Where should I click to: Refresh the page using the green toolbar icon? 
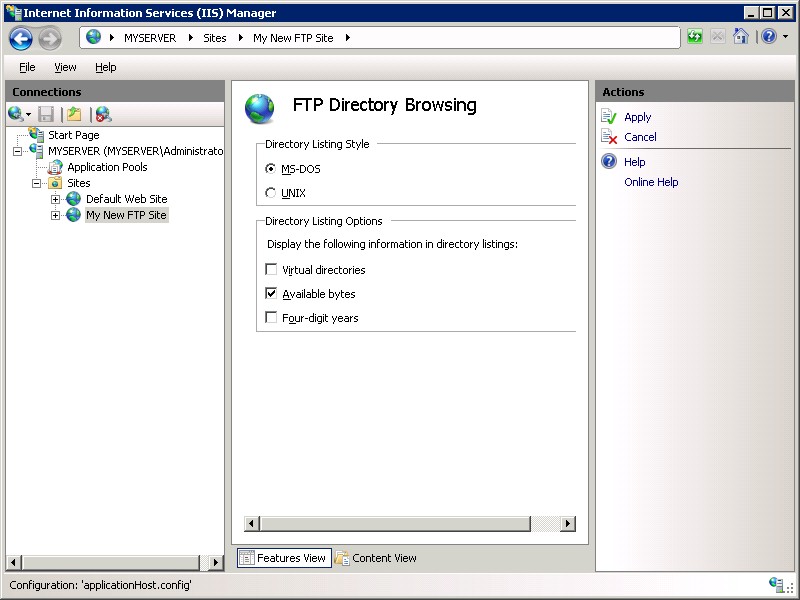695,36
